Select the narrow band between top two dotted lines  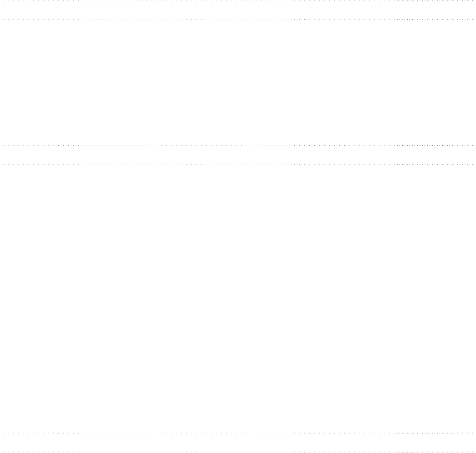(x=238, y=11)
